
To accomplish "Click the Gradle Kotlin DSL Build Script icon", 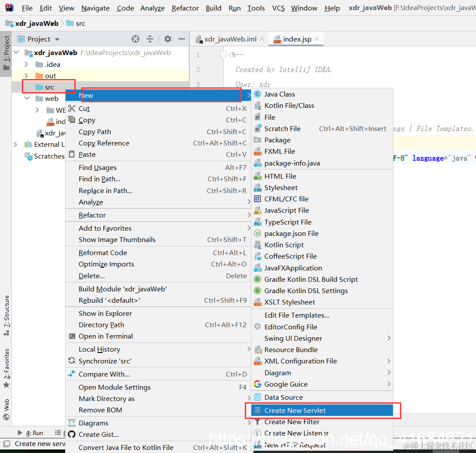I will click(257, 280).
